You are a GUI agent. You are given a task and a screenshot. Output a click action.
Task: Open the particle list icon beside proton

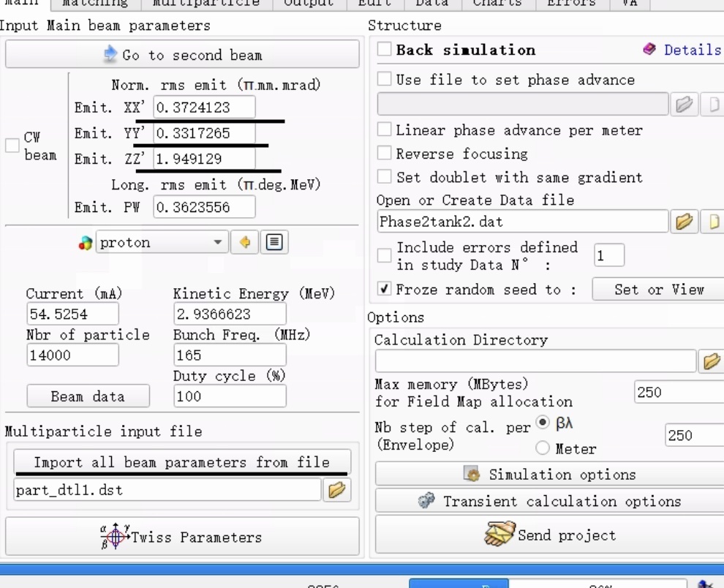point(276,243)
